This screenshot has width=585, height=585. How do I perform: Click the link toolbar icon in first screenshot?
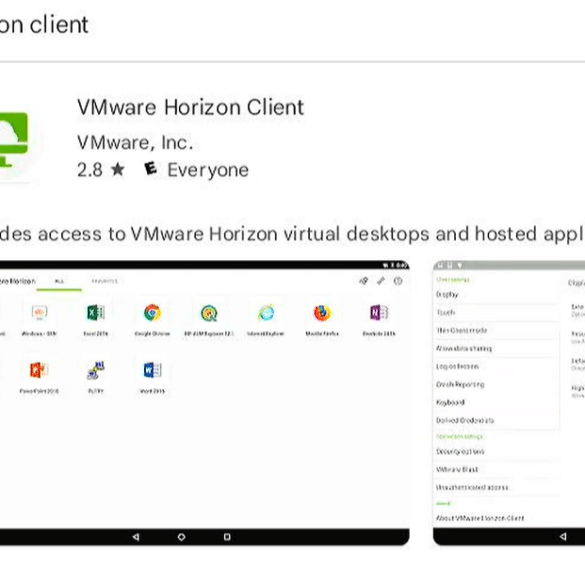pyautogui.click(x=381, y=281)
